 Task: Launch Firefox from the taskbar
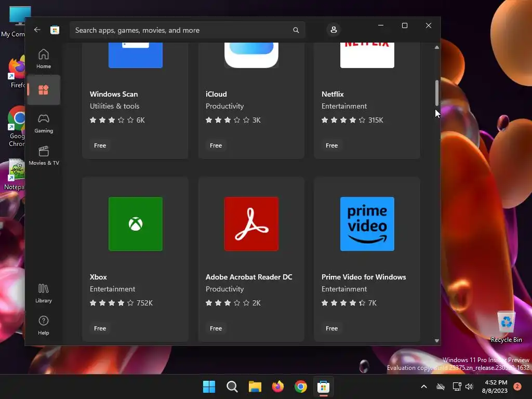(x=278, y=387)
